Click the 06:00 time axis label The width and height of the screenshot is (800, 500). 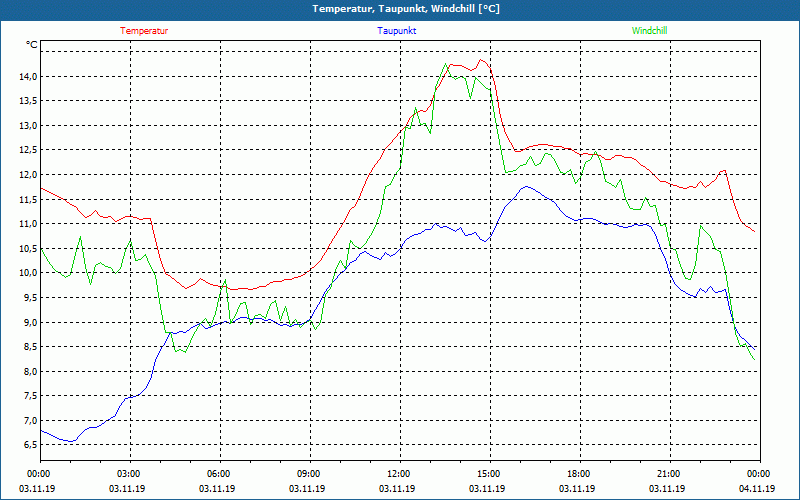220,474
